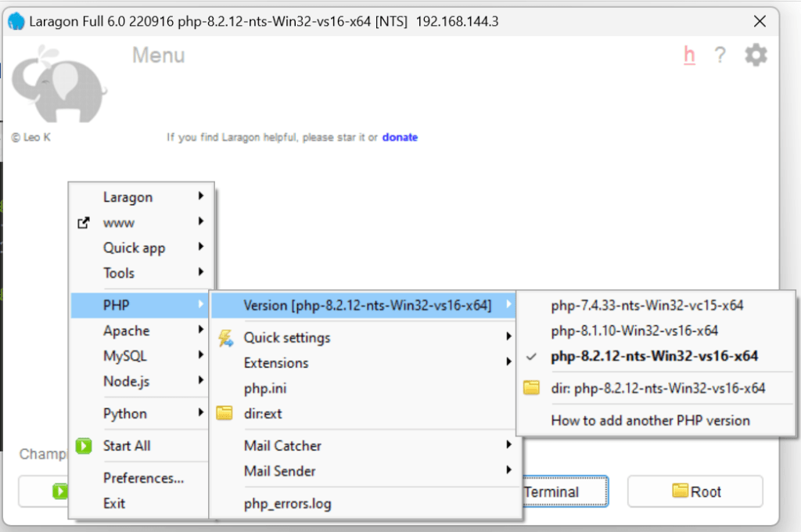Expand the Apache submenu arrow
Image resolution: width=801 pixels, height=532 pixels.
(x=201, y=329)
